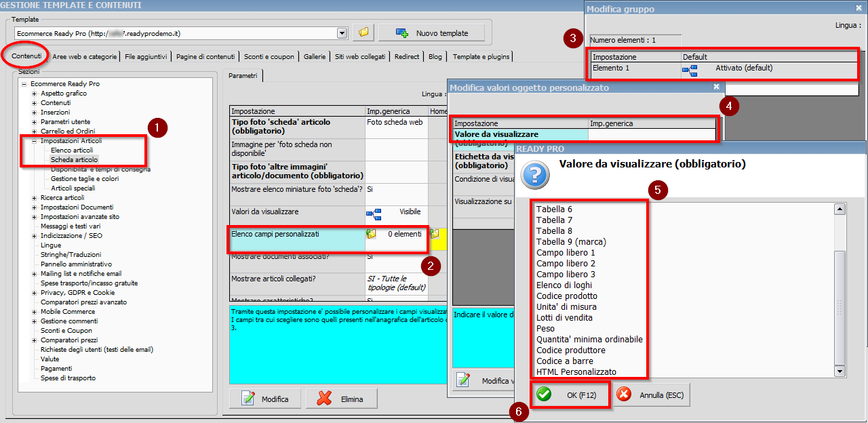Select Elenco articoli in the tree
868x423 pixels.
click(x=72, y=150)
